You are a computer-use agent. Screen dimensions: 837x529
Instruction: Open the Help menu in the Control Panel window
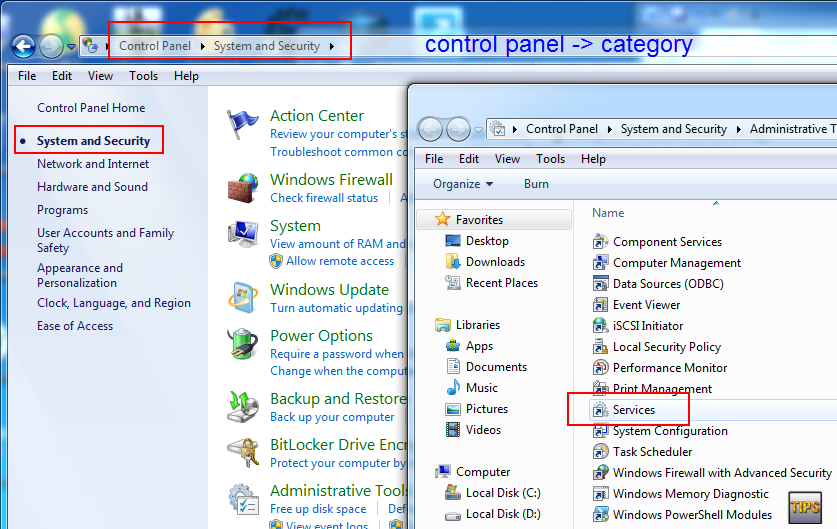[x=186, y=76]
